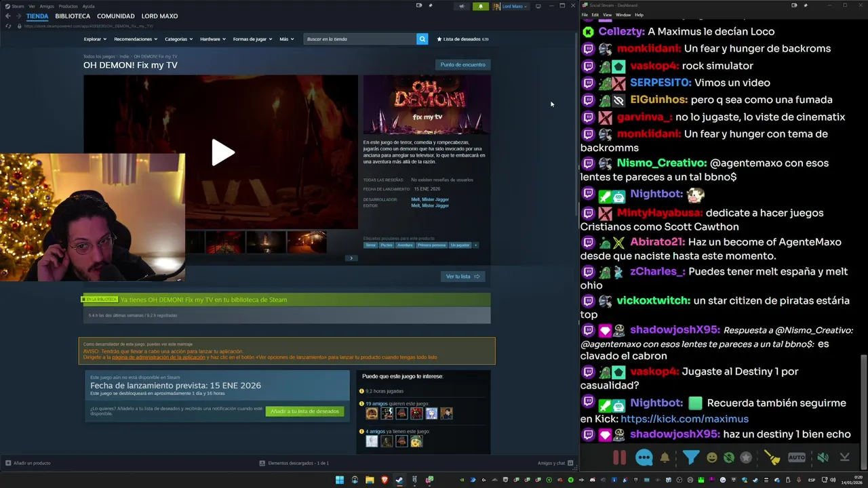Open Brave browser from the taskbar
This screenshot has width=868, height=488.
(x=384, y=480)
